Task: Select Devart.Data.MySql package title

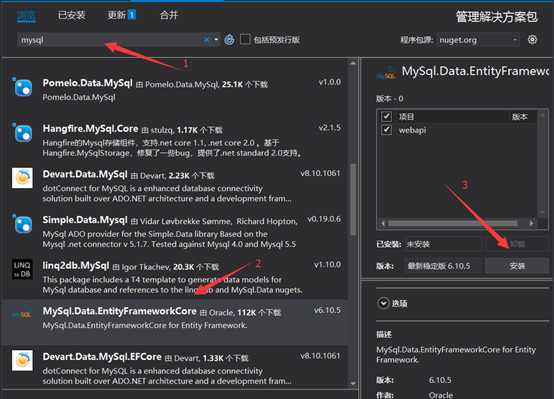Action: [x=85, y=174]
